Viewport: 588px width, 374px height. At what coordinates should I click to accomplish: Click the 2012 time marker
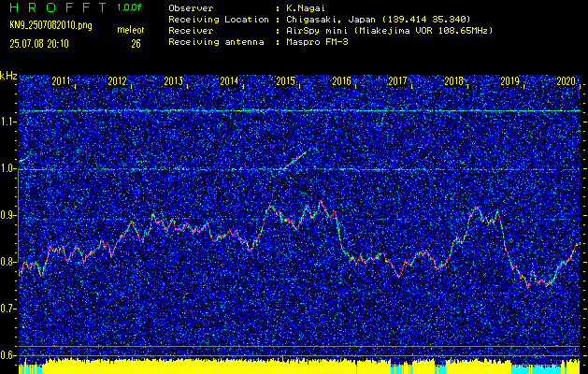click(117, 81)
